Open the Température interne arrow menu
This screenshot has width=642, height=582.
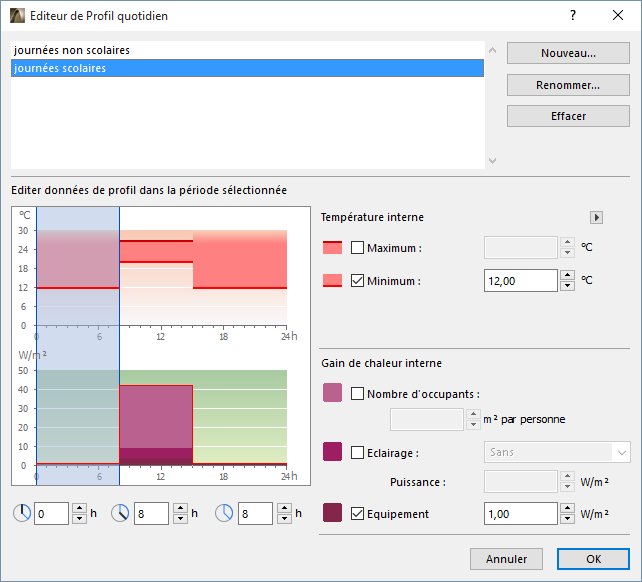(597, 217)
